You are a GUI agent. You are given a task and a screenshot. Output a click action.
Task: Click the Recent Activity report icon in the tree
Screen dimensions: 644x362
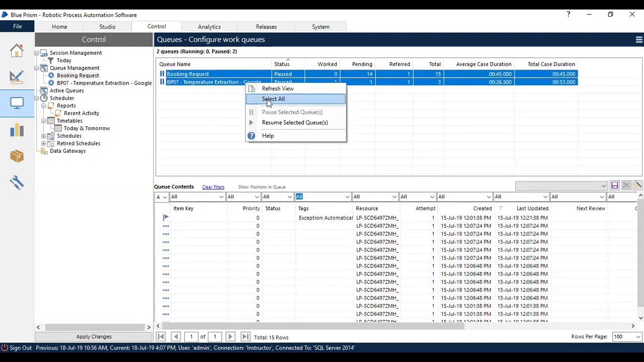58,113
